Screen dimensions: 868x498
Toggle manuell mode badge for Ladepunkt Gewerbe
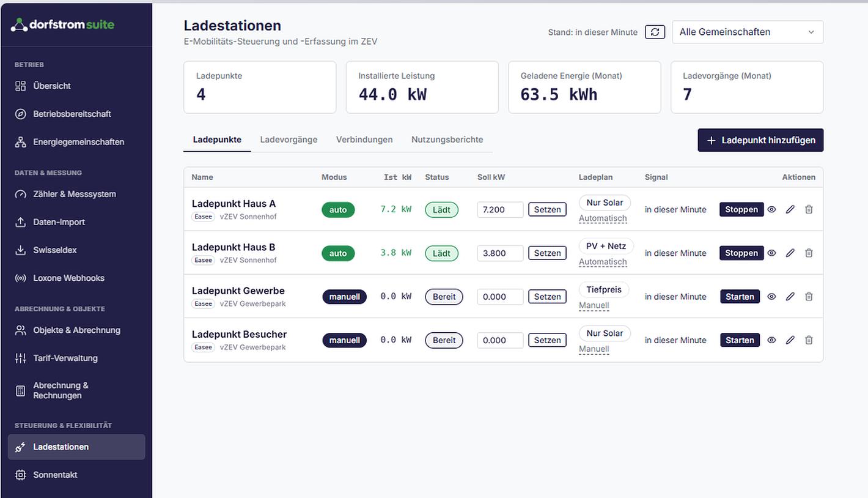click(x=344, y=297)
